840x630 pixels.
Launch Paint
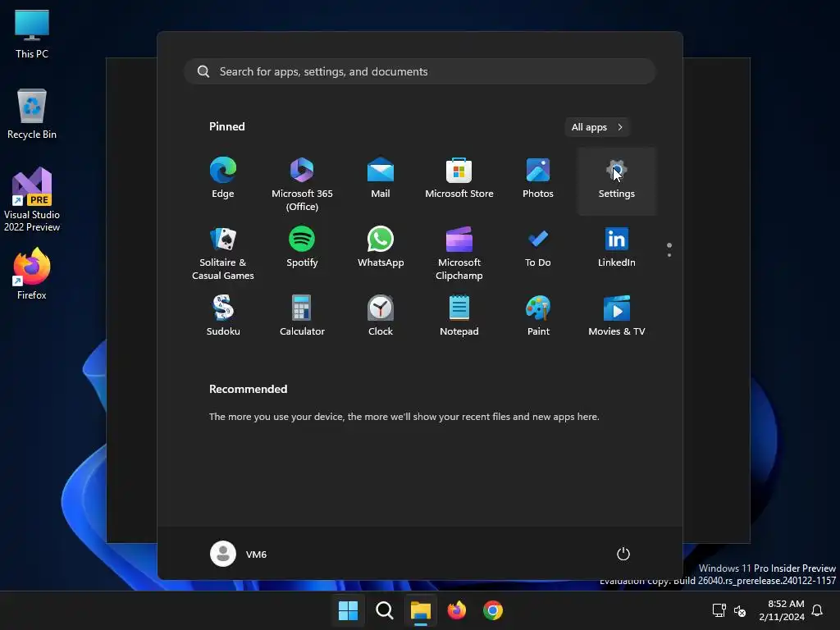tap(538, 316)
